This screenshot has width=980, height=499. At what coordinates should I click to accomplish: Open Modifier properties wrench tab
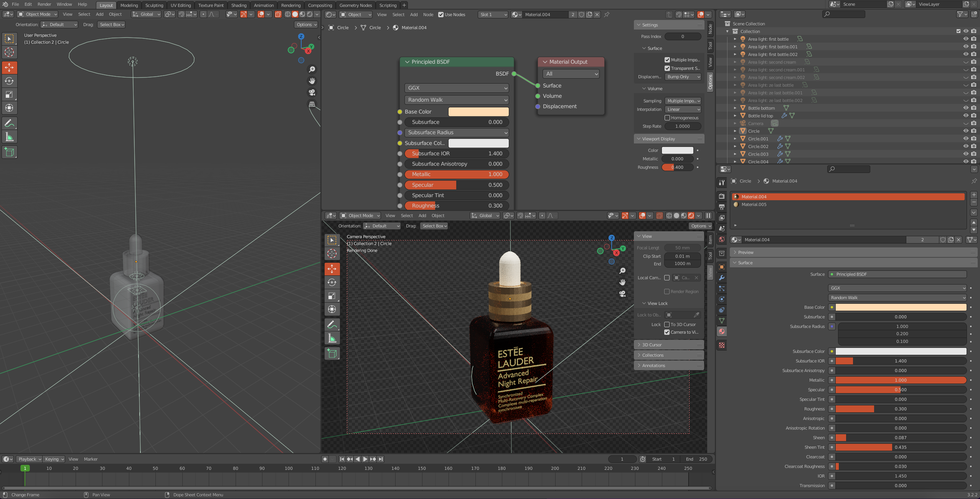(x=722, y=278)
